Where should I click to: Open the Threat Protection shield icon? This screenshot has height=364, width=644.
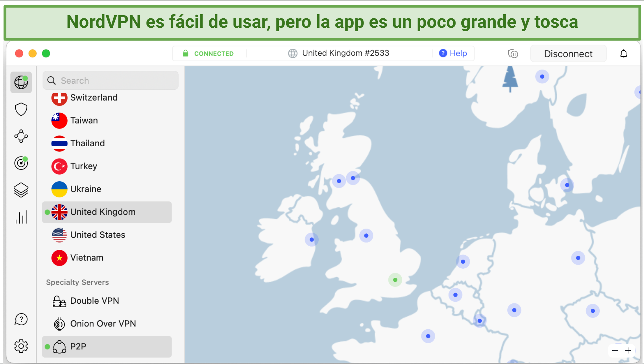coord(21,109)
